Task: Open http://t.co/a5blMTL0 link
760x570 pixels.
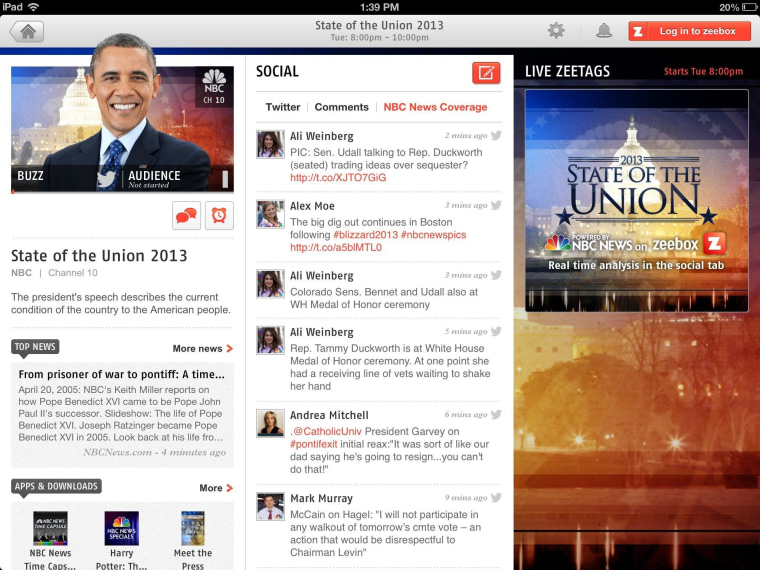Action: click(335, 247)
